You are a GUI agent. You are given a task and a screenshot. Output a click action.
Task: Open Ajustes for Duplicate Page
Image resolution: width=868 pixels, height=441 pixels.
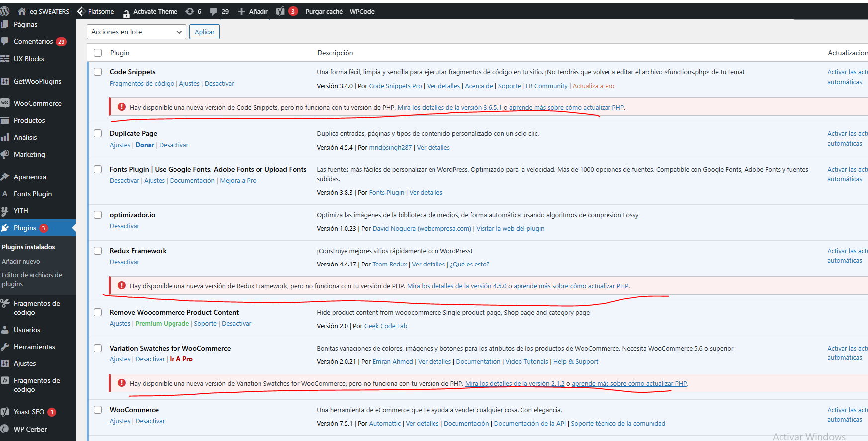coord(120,145)
